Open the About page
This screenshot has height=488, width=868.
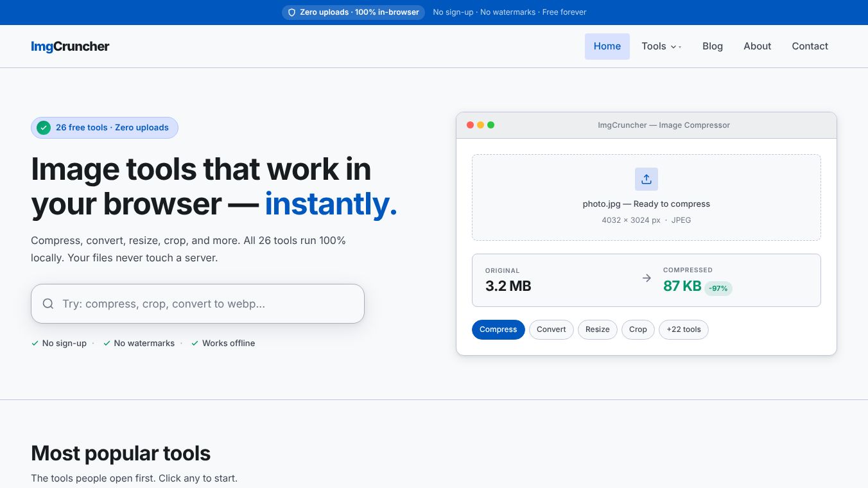point(758,46)
